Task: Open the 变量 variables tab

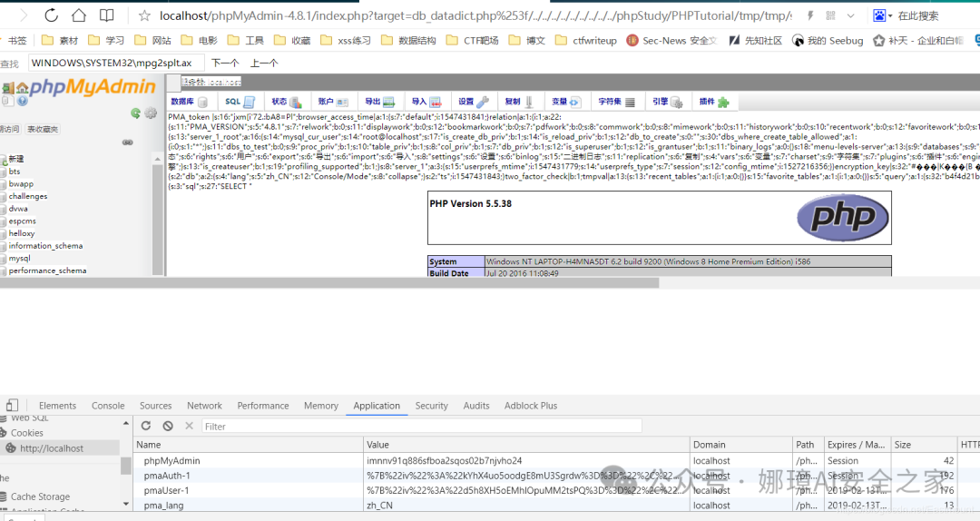Action: click(566, 102)
